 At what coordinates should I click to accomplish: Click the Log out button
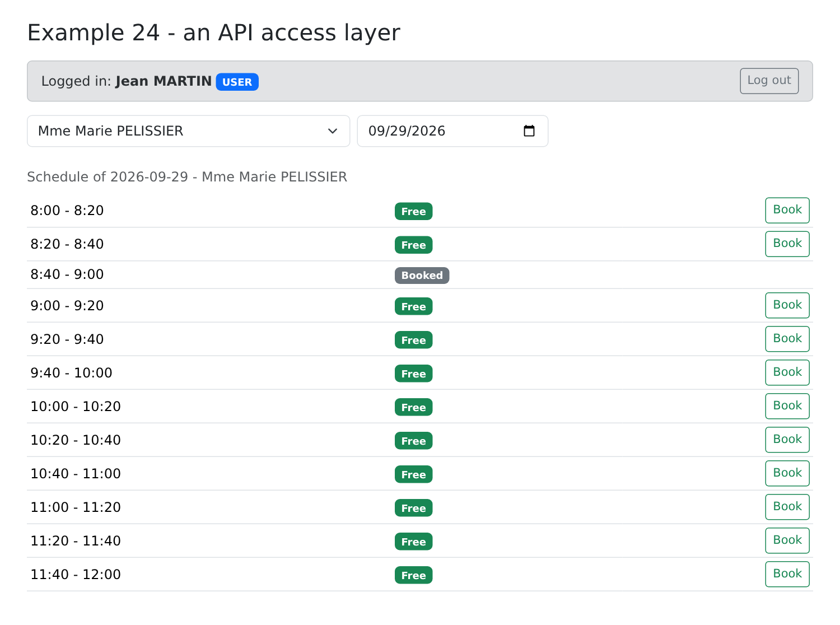[x=769, y=81]
